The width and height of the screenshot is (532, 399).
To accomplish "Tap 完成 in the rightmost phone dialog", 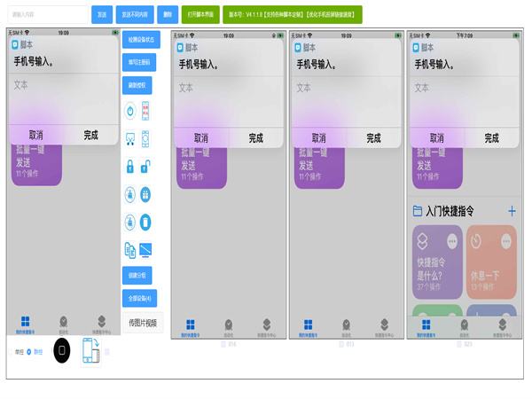I will tap(491, 138).
